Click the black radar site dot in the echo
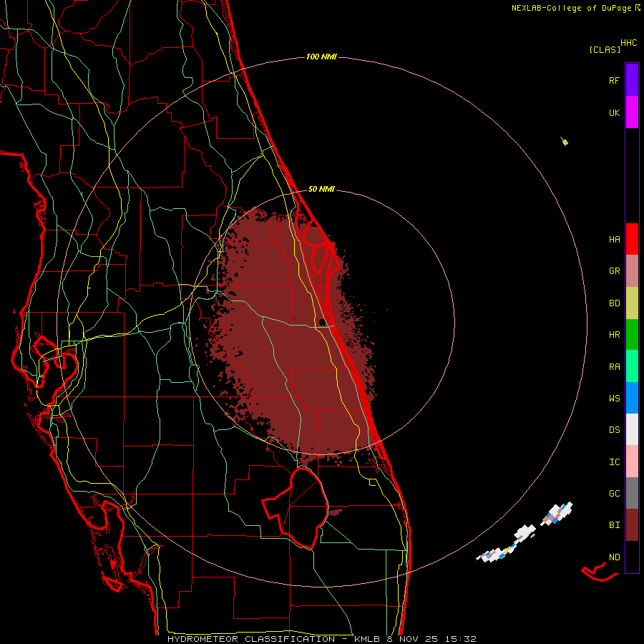644x644 pixels. click(323, 322)
